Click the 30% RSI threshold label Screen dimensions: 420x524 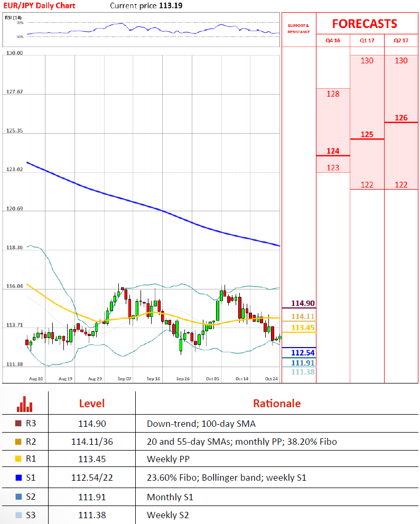click(20, 37)
